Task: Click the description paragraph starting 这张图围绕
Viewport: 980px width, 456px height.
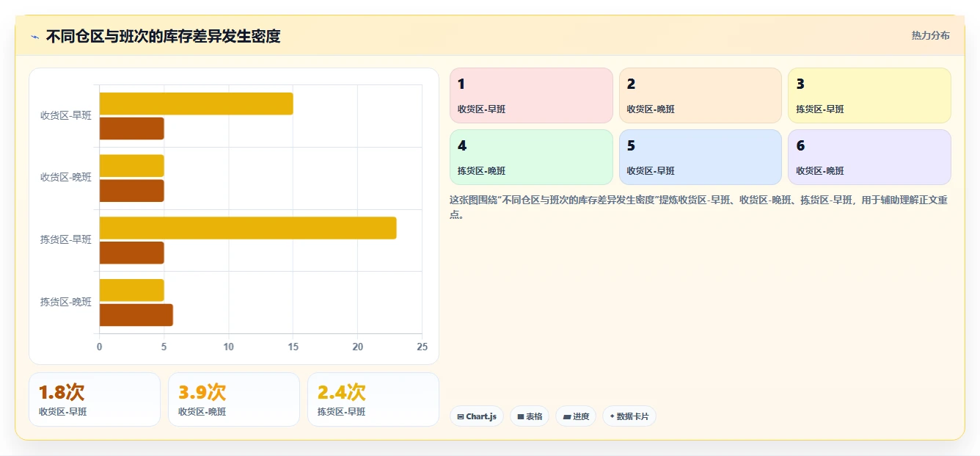Action: [x=700, y=207]
